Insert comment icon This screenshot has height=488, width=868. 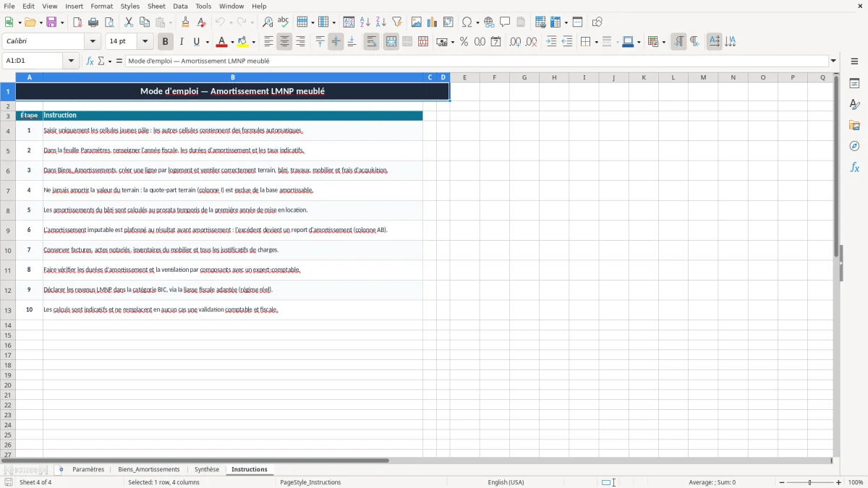pyautogui.click(x=505, y=22)
